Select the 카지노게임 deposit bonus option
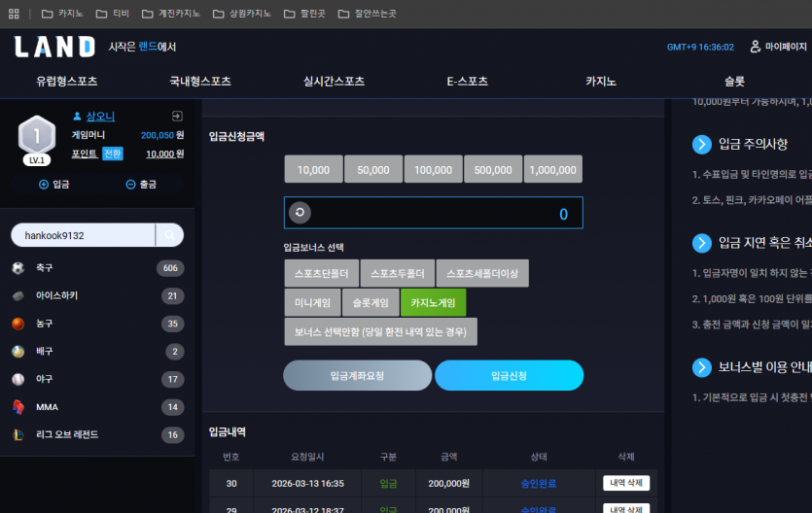Screen dimensions: 812x513 click(433, 302)
